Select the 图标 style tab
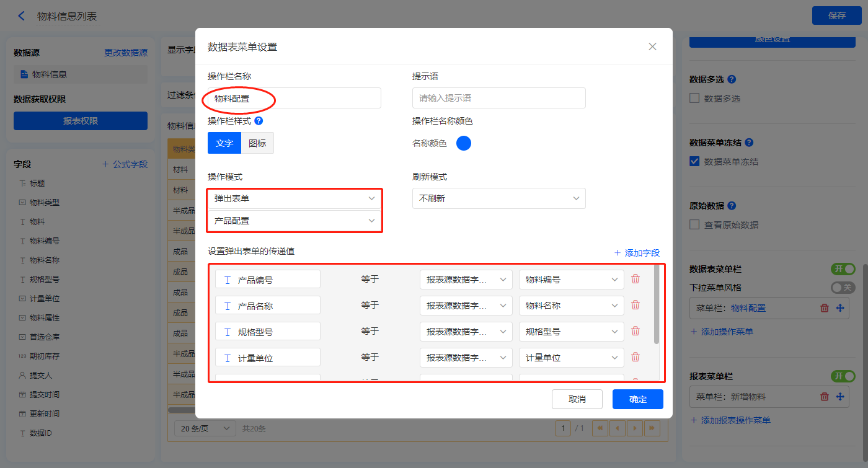This screenshot has height=468, width=868. [257, 143]
